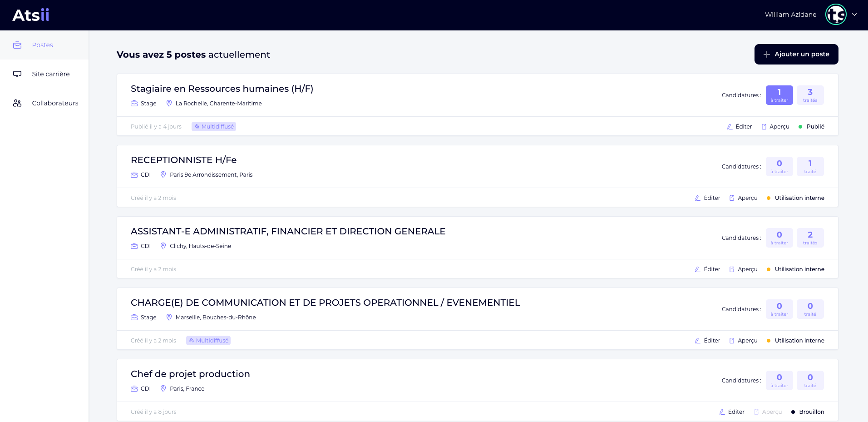Open Utilisation interne status of ASSISTANT-E ADMINISTRATIF
Viewport: 868px width, 422px height.
(795, 269)
